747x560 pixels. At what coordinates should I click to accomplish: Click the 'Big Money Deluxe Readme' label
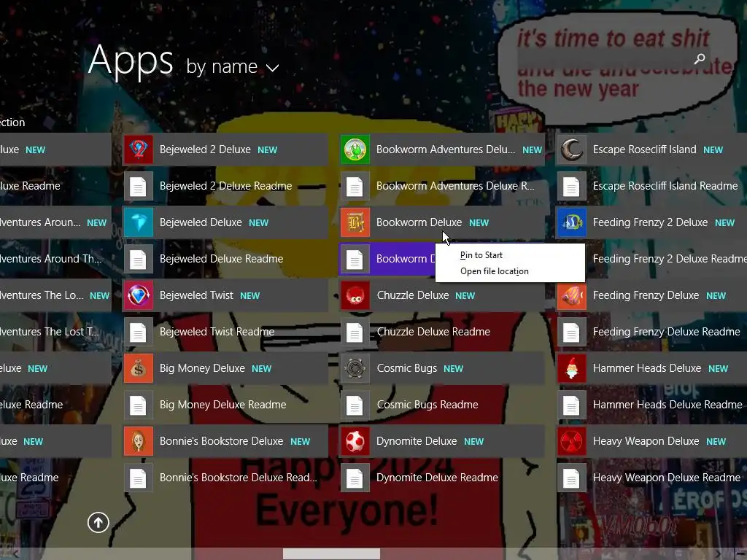coord(223,405)
